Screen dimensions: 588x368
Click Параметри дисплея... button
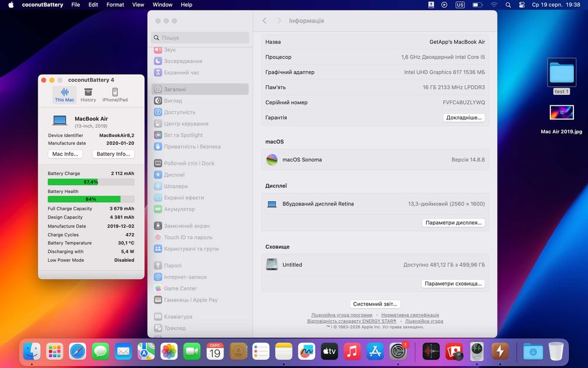click(x=453, y=223)
